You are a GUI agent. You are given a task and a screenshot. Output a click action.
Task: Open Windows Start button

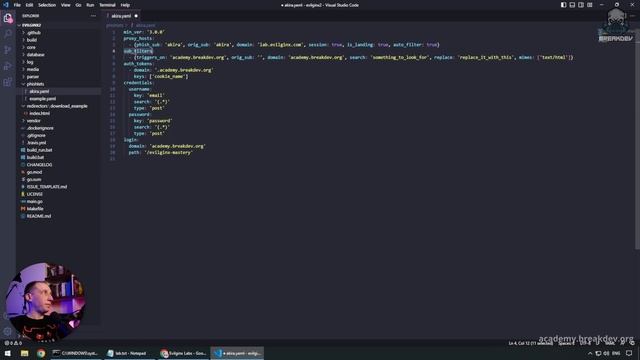8,353
